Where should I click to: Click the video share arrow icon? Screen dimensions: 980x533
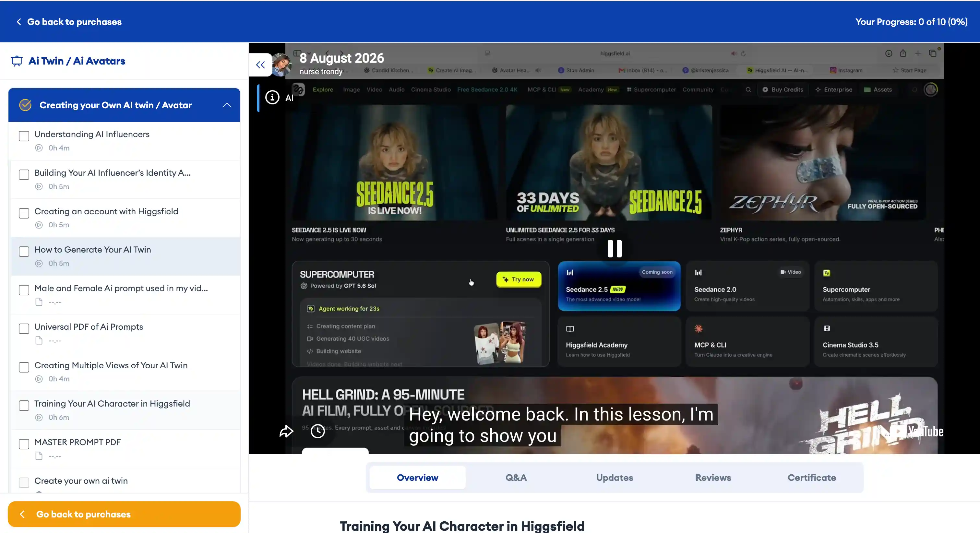click(x=286, y=432)
